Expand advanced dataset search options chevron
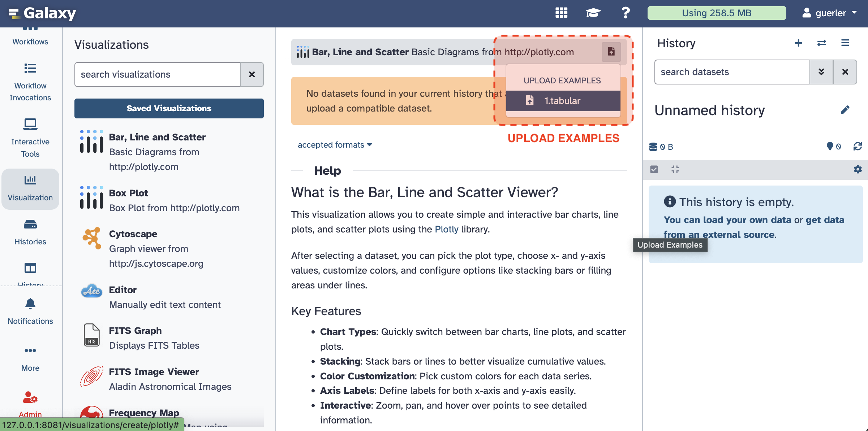 821,72
